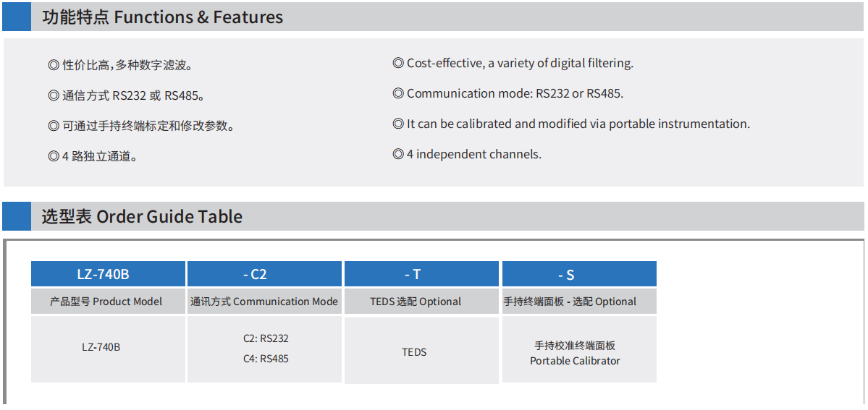Select the blue "- T" header cell
The height and width of the screenshot is (410, 868).
pyautogui.click(x=421, y=274)
